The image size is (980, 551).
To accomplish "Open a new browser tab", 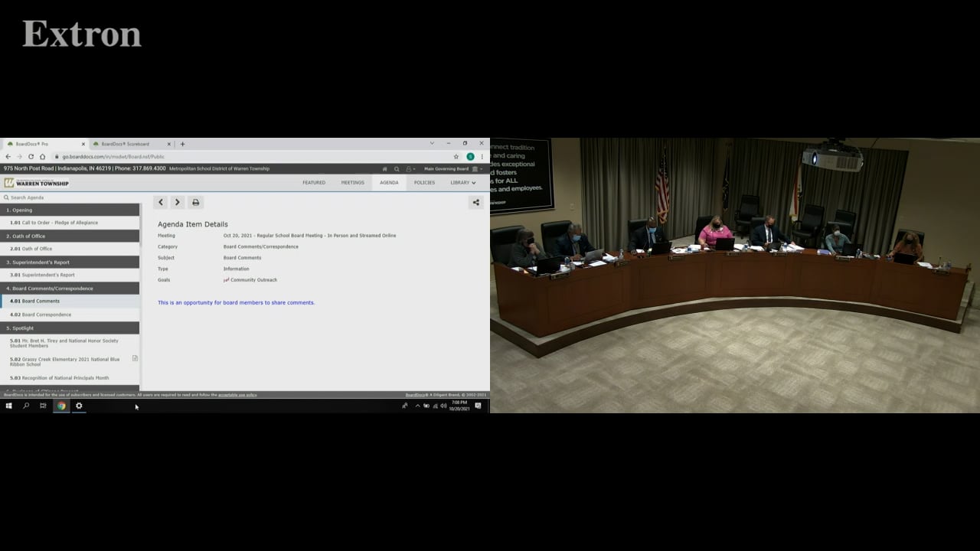I will 182,144.
